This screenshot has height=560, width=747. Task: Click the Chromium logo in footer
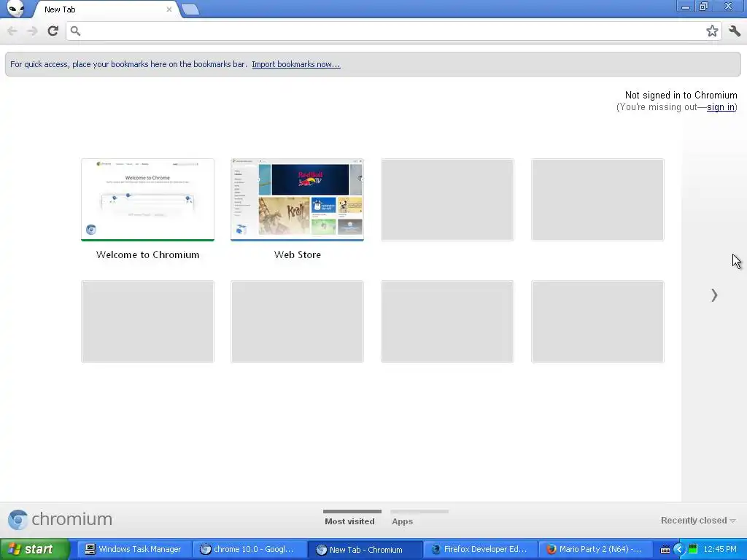[x=60, y=519]
